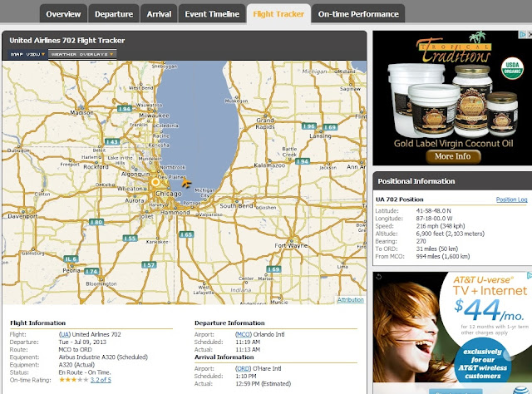Image resolution: width=532 pixels, height=394 pixels.
Task: Click the Milwaukee label on the map
Action: (x=154, y=116)
